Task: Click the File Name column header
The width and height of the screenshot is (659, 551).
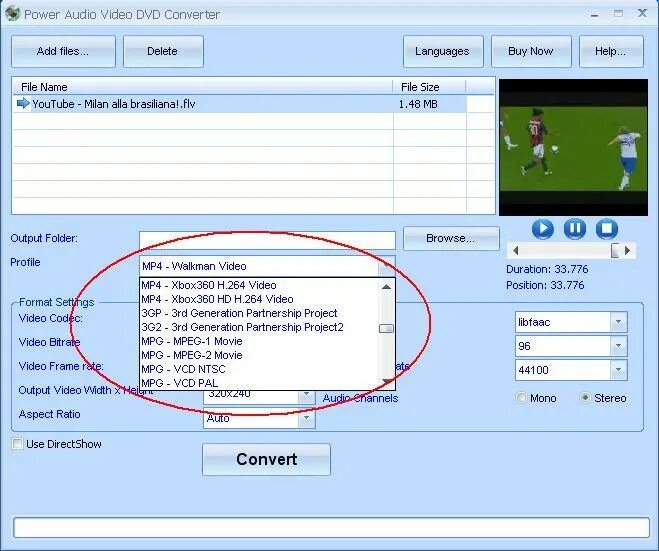Action: [x=203, y=87]
